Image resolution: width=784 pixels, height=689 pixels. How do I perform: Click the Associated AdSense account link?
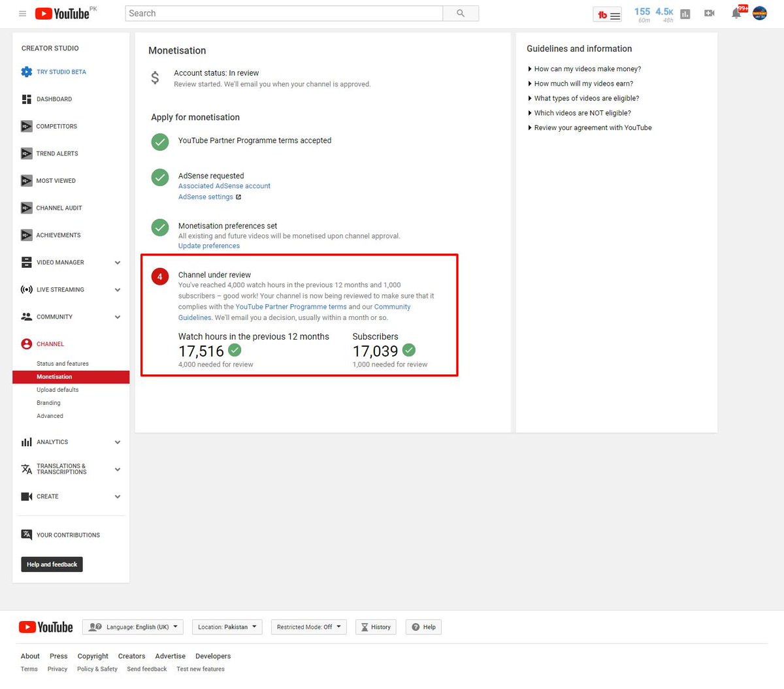click(x=224, y=186)
